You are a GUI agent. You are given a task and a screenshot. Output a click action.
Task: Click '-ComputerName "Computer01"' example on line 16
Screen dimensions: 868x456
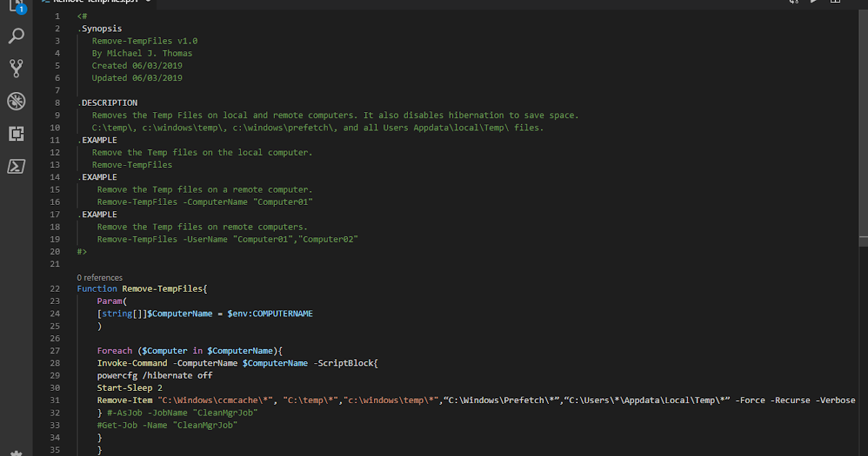tap(247, 202)
